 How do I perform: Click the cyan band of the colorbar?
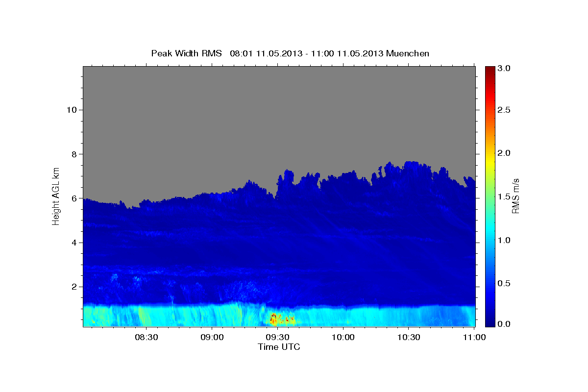tap(489, 230)
